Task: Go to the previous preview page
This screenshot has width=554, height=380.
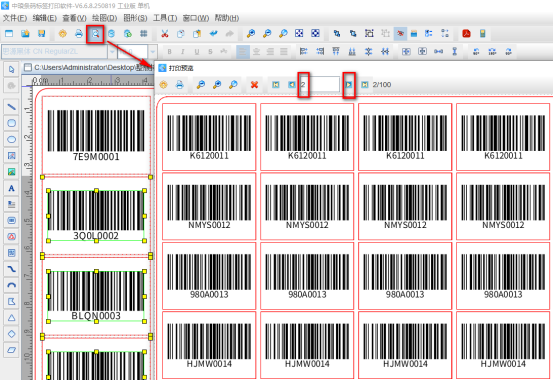Action: [291, 84]
